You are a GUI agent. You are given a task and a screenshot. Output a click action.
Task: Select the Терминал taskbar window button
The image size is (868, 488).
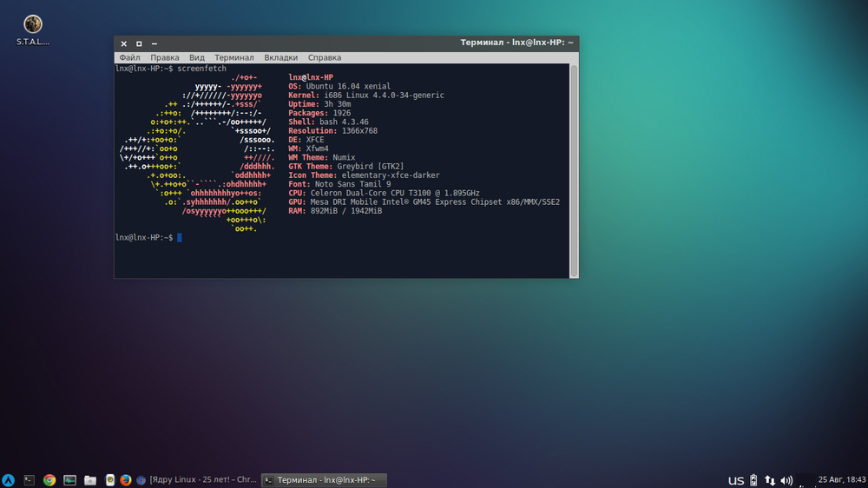[x=324, y=480]
